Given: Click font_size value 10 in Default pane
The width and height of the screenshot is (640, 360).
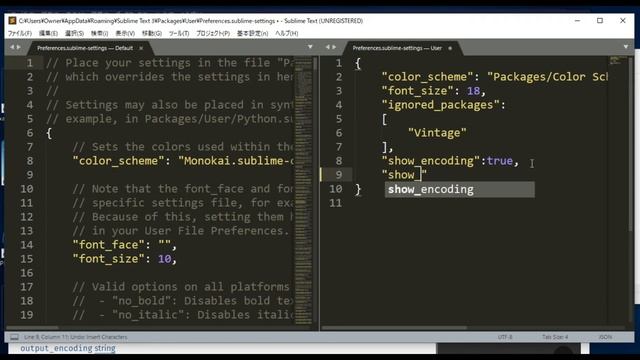Looking at the screenshot, I should click(x=164, y=259).
